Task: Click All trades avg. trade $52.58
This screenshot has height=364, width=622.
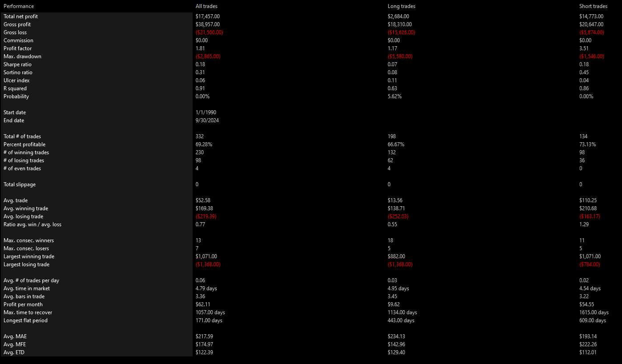Action: [203, 200]
